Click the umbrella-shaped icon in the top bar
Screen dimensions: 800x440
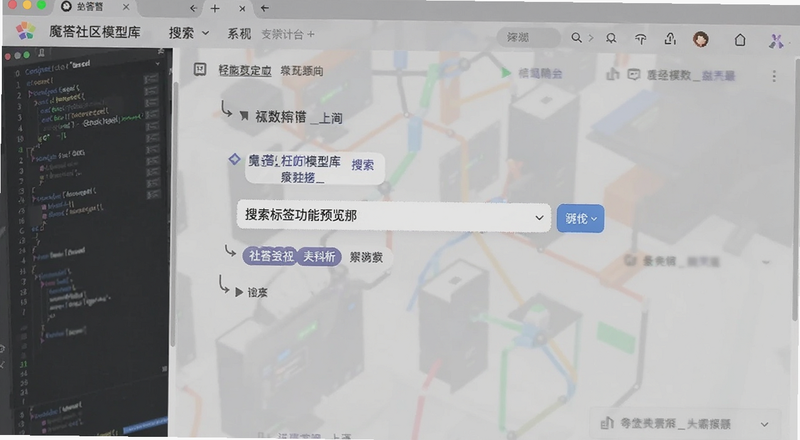pos(640,39)
